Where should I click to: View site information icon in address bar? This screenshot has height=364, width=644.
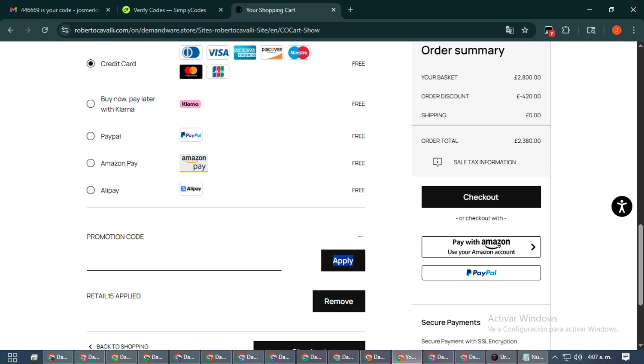(x=65, y=30)
